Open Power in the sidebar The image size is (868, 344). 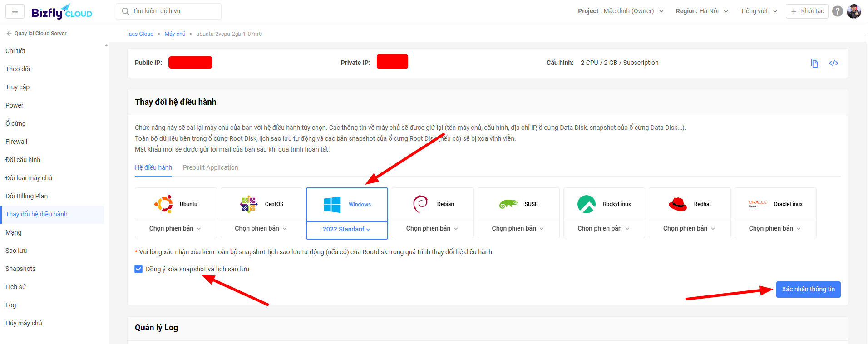52,105
